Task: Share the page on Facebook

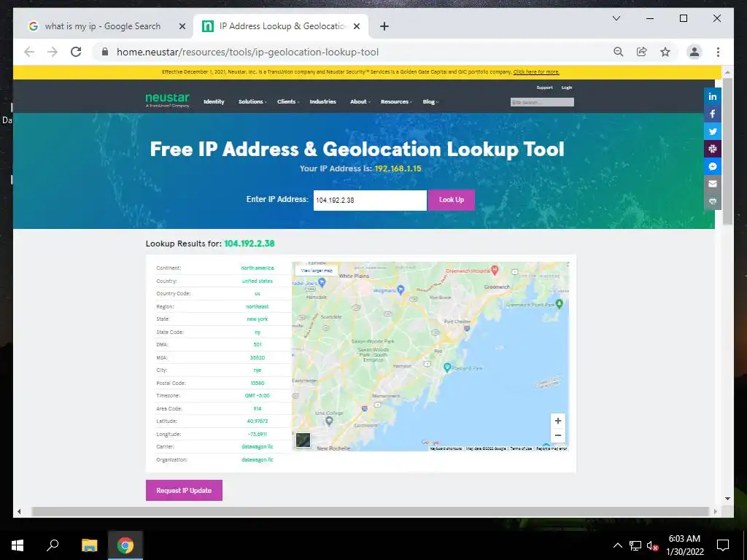Action: tap(712, 114)
